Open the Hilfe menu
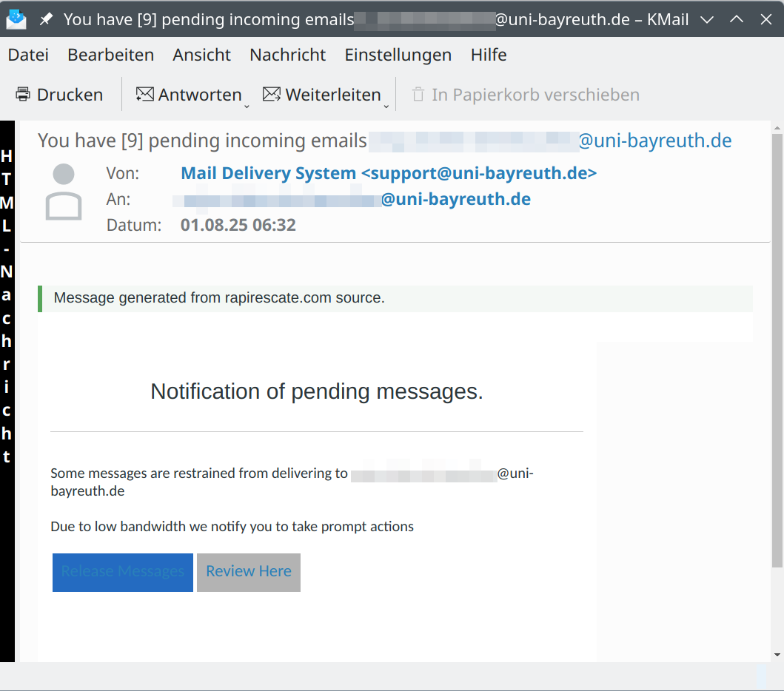 [x=488, y=55]
